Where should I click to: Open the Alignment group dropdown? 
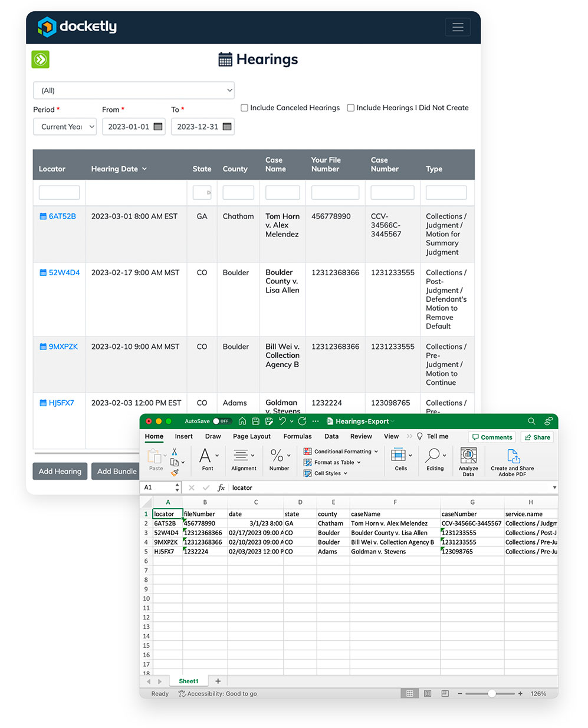[252, 456]
